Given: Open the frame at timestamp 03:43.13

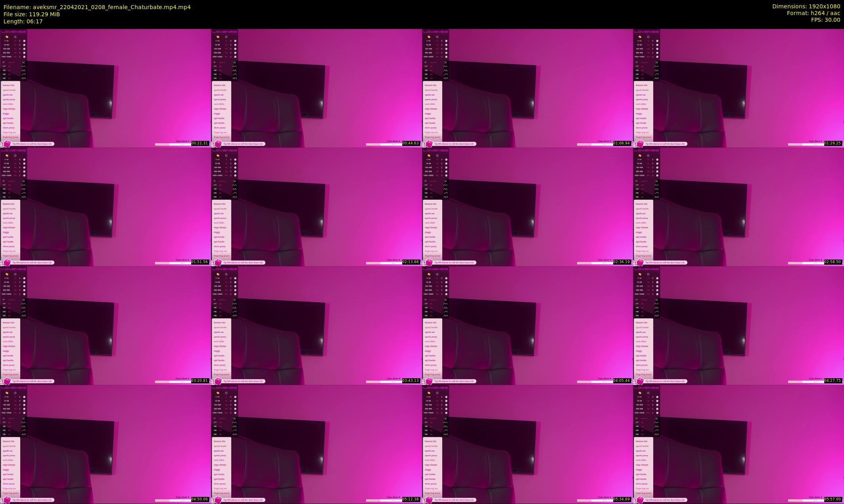Looking at the screenshot, I should [316, 325].
